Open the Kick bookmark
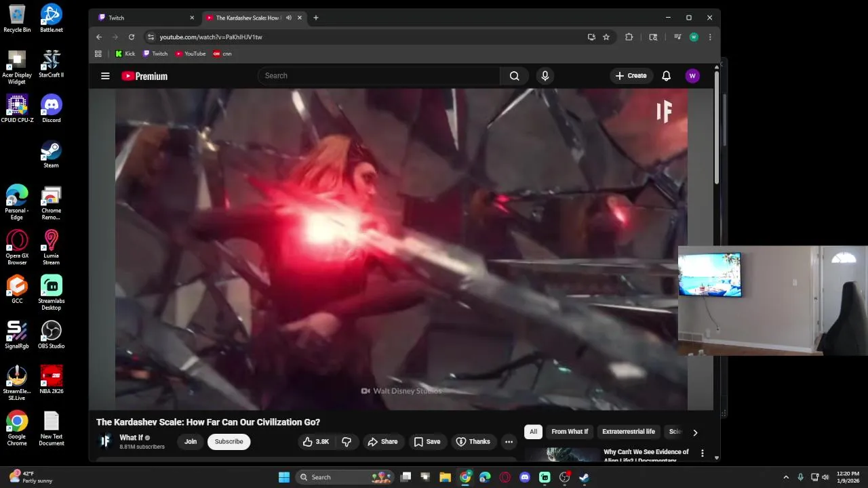 [125, 54]
